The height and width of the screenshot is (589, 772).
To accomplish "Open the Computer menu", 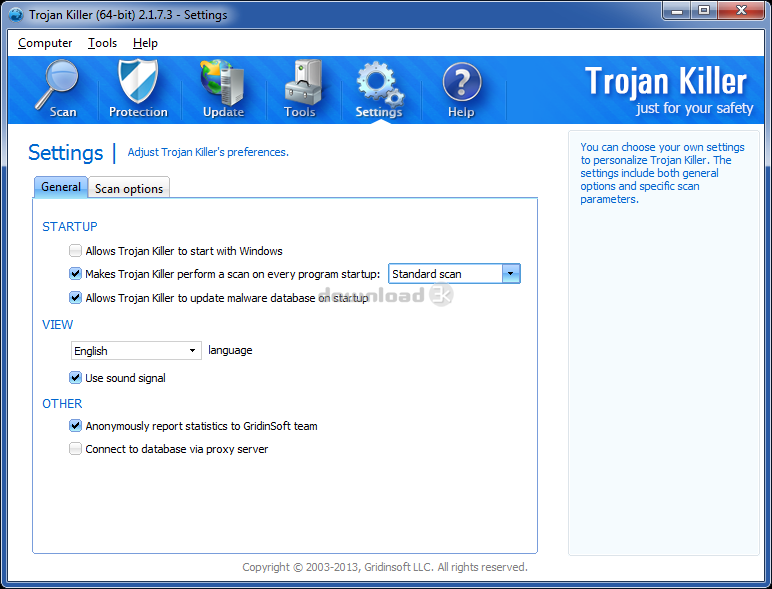I will 45,43.
